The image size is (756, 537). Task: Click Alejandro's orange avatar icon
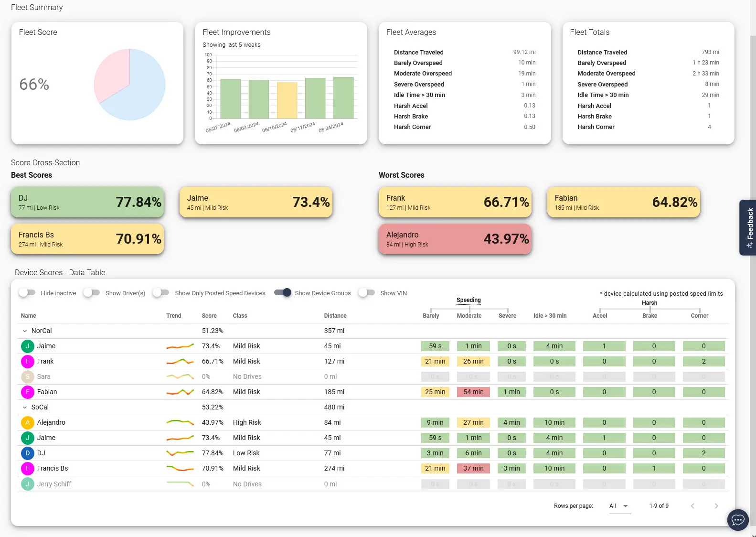27,422
